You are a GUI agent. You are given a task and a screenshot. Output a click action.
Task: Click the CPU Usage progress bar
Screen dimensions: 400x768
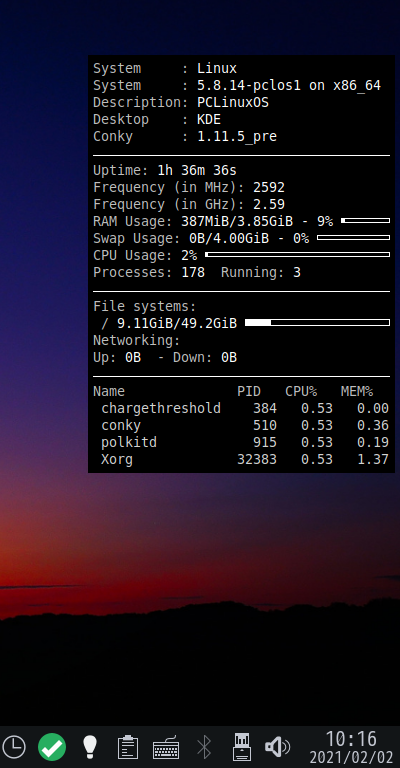(x=297, y=255)
